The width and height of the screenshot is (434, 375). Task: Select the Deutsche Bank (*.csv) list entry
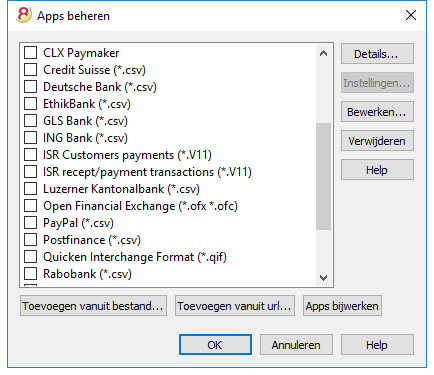[x=100, y=87]
